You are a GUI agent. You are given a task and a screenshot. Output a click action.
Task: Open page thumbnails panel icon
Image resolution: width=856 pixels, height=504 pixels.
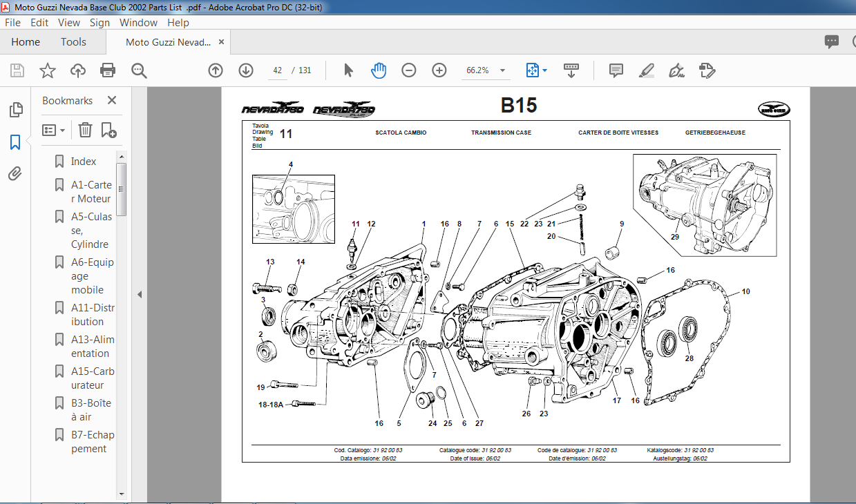click(15, 110)
